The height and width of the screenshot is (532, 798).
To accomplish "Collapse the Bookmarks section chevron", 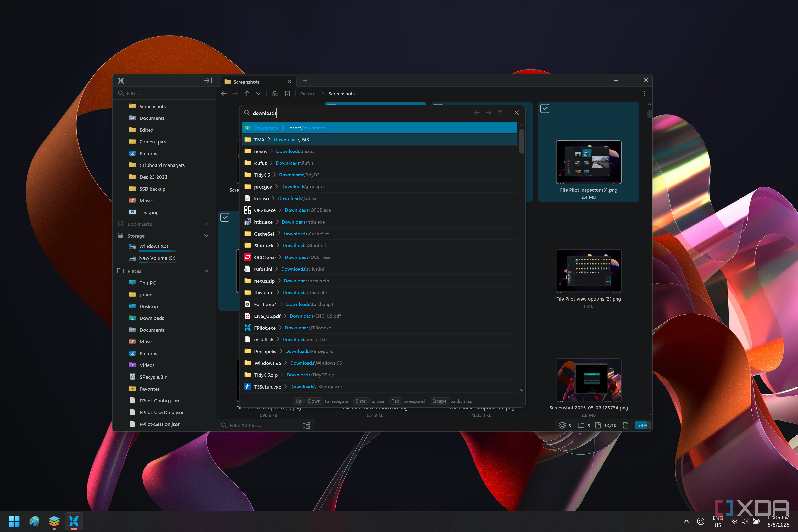I will [x=206, y=224].
